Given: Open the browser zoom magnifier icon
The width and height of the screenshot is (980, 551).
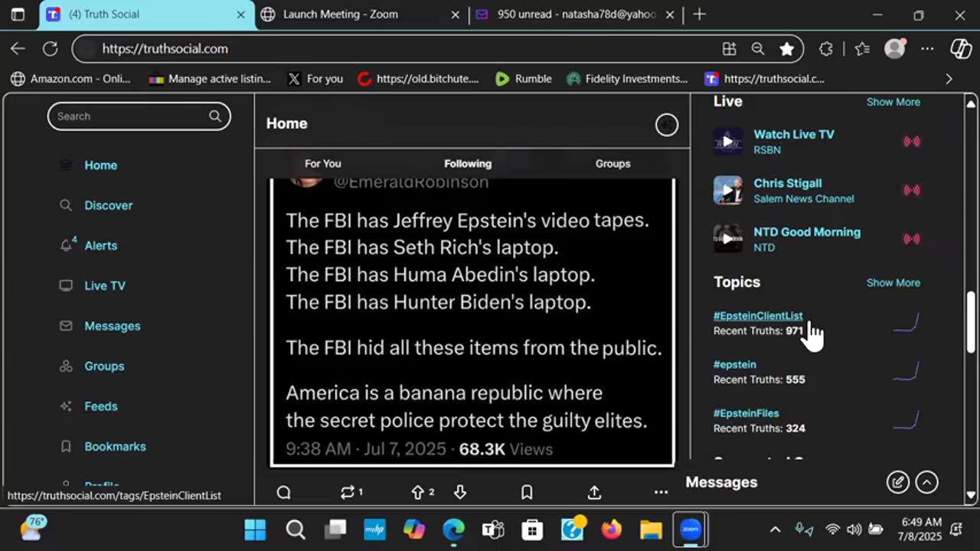Looking at the screenshot, I should 757,49.
